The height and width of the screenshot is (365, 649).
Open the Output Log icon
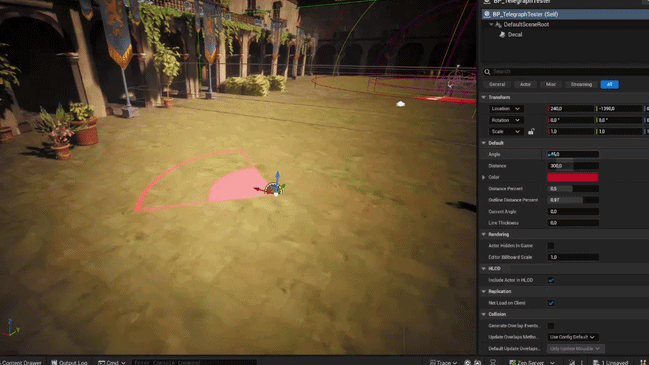[x=54, y=362]
